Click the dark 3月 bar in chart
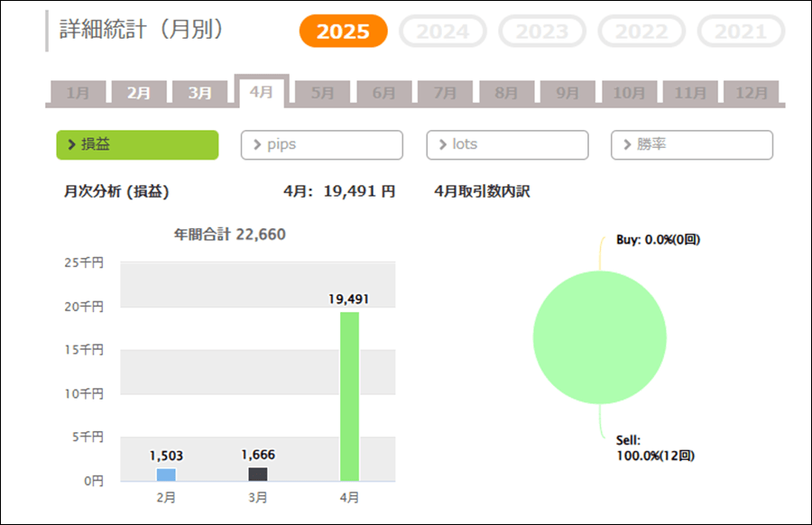The image size is (812, 525). [258, 474]
